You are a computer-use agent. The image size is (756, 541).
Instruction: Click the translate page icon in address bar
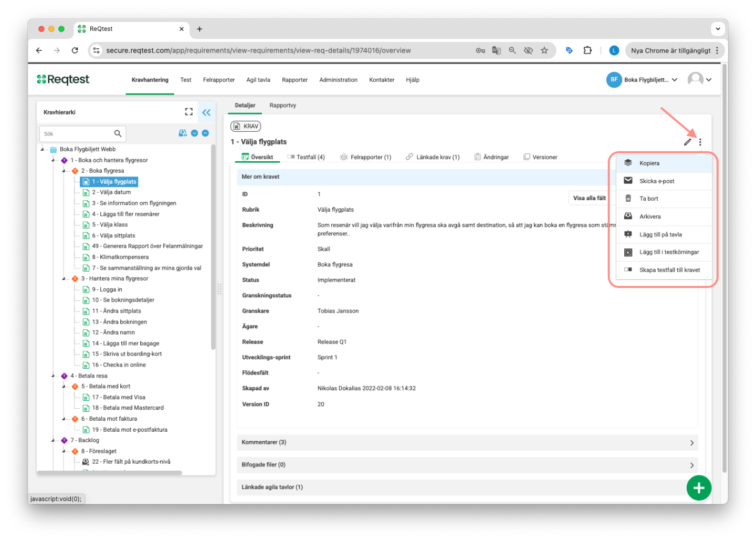point(496,50)
